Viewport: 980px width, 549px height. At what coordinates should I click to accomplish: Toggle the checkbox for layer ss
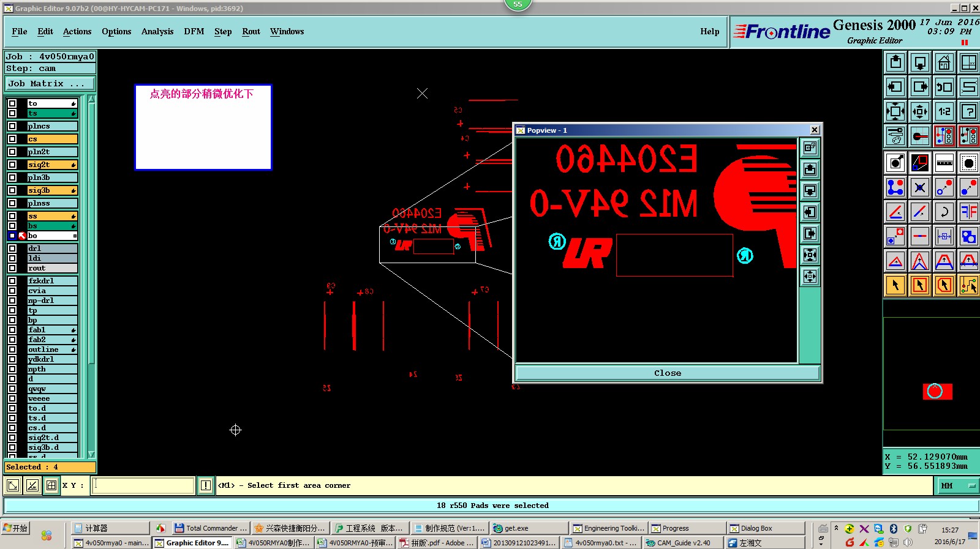(x=12, y=216)
